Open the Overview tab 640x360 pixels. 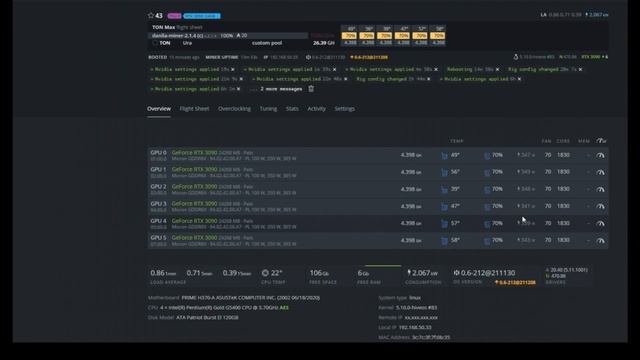tap(159, 109)
